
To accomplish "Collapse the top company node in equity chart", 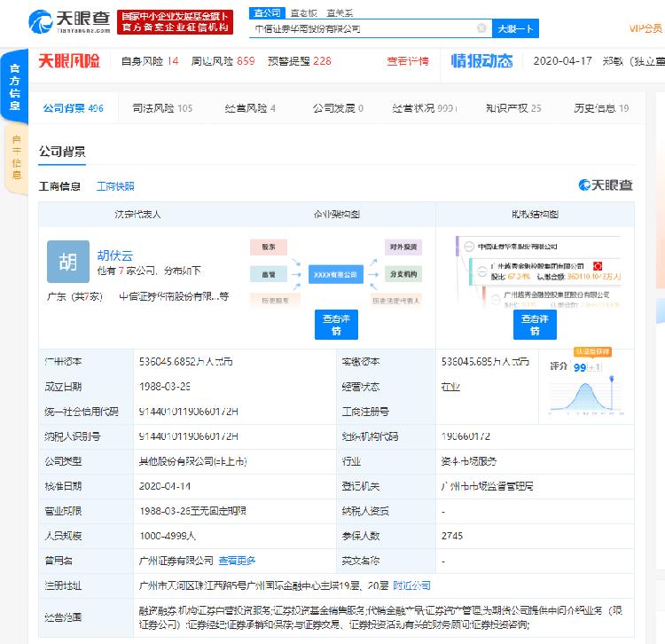I will [x=469, y=247].
